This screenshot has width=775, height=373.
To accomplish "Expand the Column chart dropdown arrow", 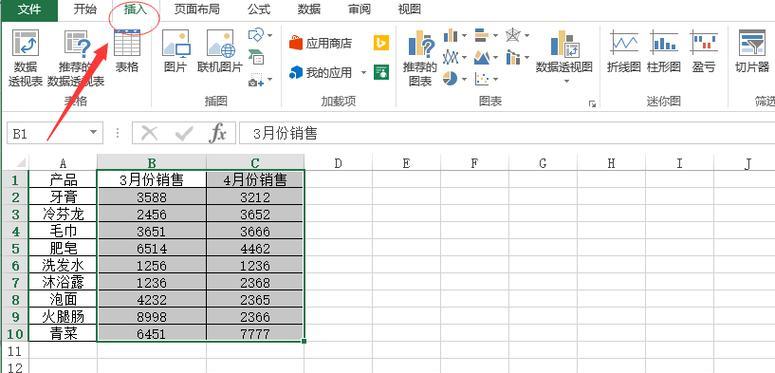I will (465, 36).
